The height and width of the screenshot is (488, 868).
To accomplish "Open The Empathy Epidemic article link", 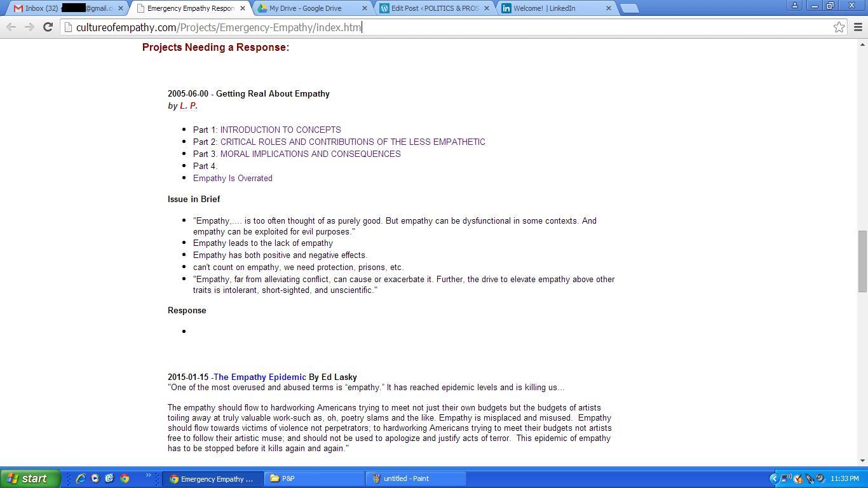I will tap(260, 377).
